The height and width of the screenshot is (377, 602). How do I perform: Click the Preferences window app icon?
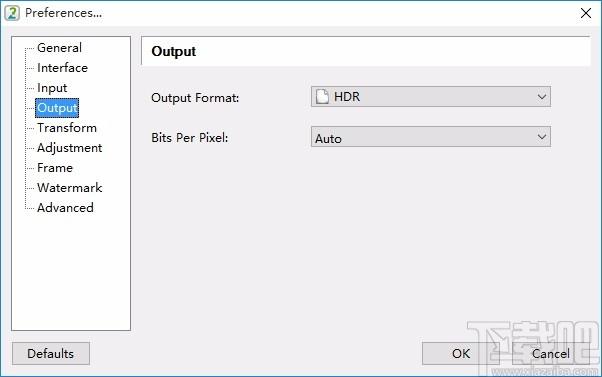(12, 13)
